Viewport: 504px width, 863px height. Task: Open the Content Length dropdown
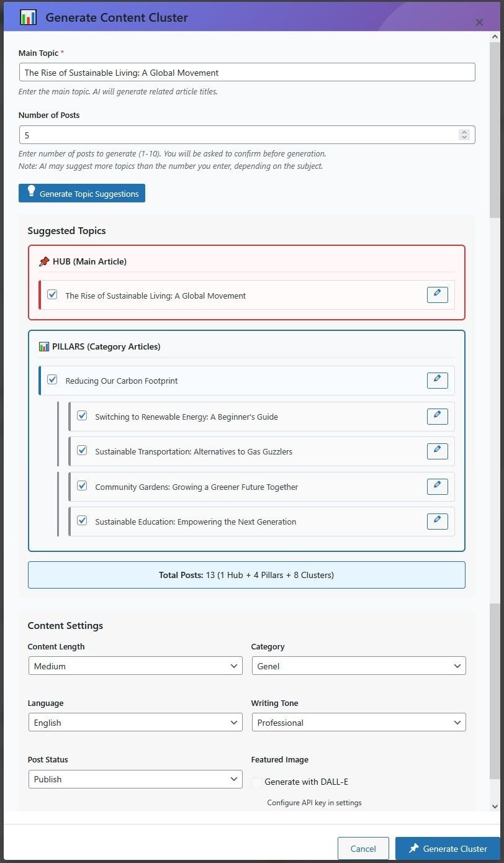[135, 666]
